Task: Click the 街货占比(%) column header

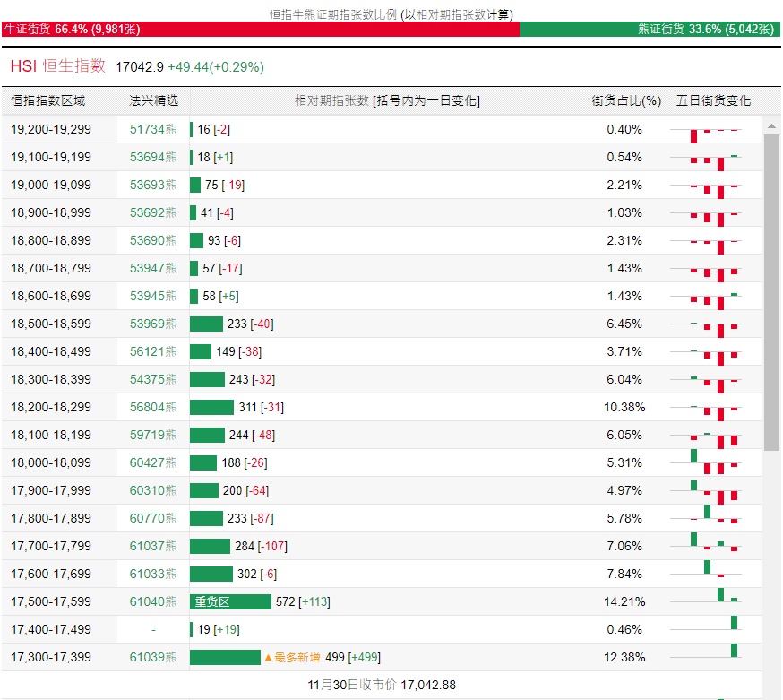Action: tap(625, 100)
